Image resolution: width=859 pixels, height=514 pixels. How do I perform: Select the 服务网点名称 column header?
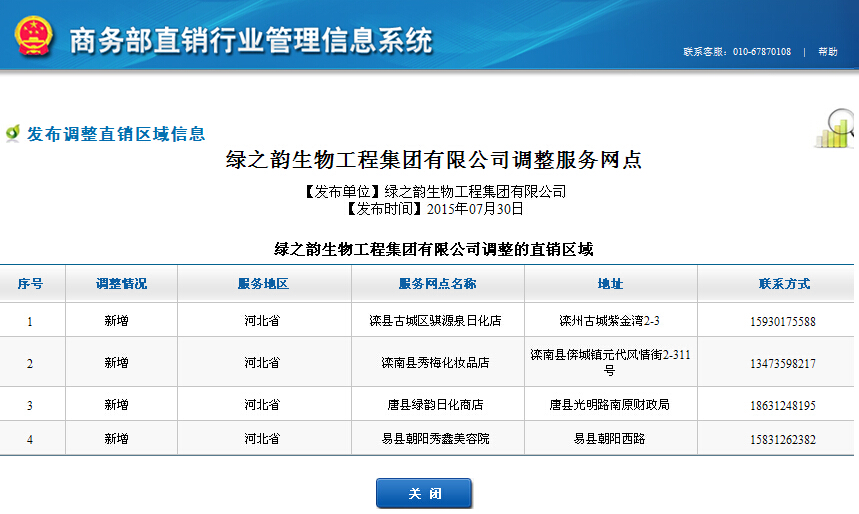(x=437, y=284)
